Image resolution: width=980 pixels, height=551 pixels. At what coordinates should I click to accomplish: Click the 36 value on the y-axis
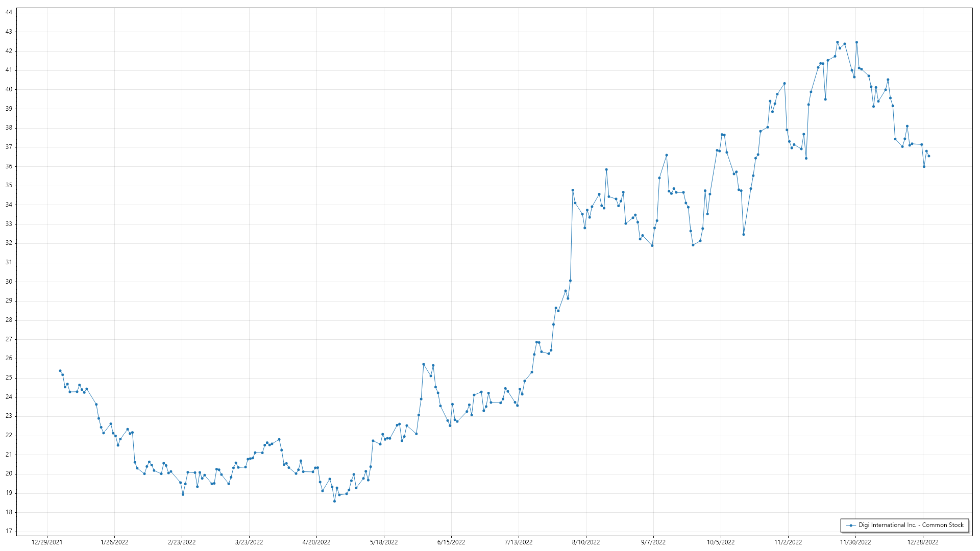(x=9, y=166)
